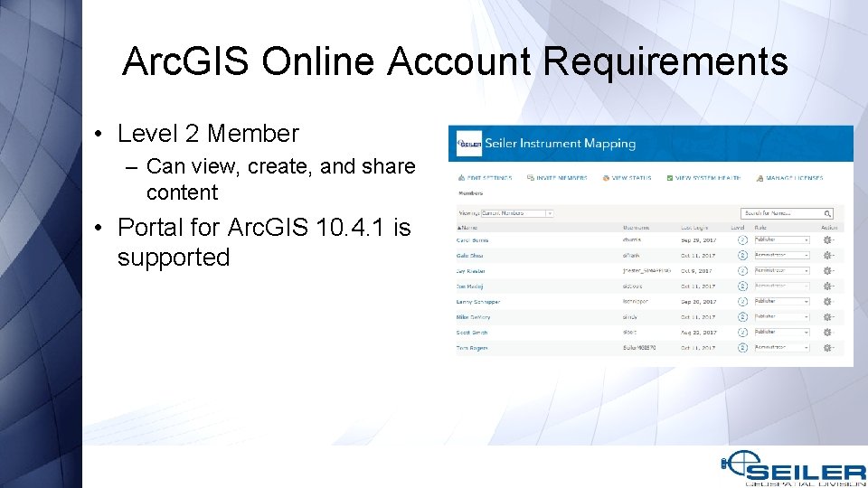Open action gear menu for Joe Madej

tap(828, 286)
